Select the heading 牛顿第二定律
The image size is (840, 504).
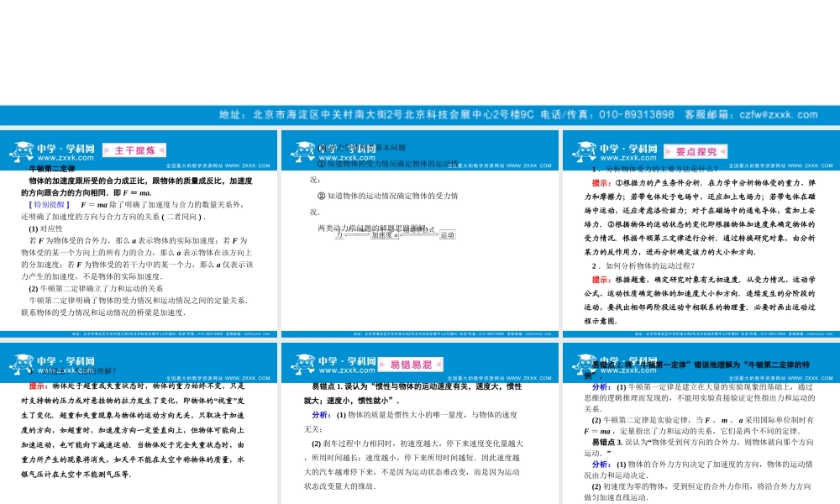click(x=52, y=169)
